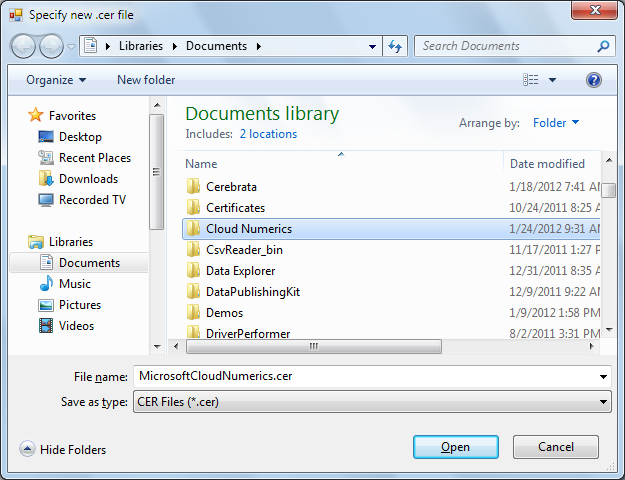Viewport: 625px width, 480px height.
Task: Click horizontal scroll left arrow
Action: point(176,346)
